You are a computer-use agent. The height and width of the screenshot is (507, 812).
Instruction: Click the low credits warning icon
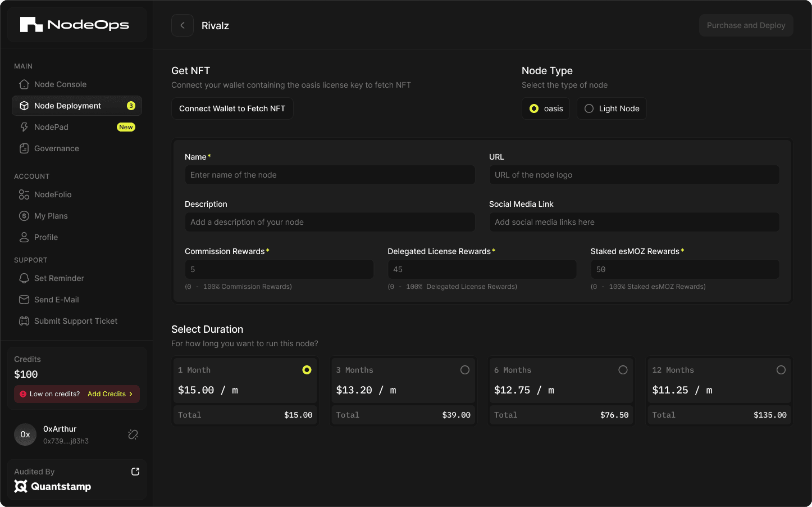tap(23, 394)
